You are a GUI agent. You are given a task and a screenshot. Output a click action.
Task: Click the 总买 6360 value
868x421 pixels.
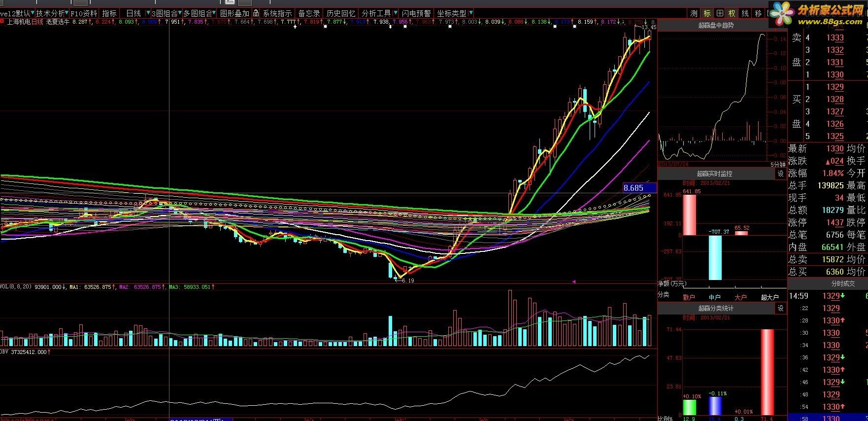[835, 272]
